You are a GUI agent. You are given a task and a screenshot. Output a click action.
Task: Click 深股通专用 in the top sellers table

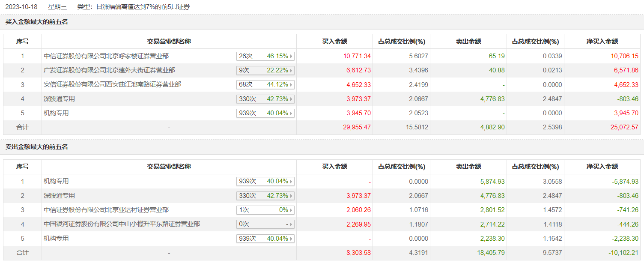59,196
